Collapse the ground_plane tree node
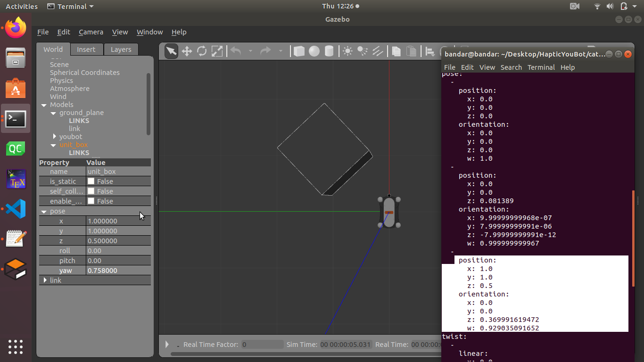This screenshot has width=644, height=362. coord(53,113)
